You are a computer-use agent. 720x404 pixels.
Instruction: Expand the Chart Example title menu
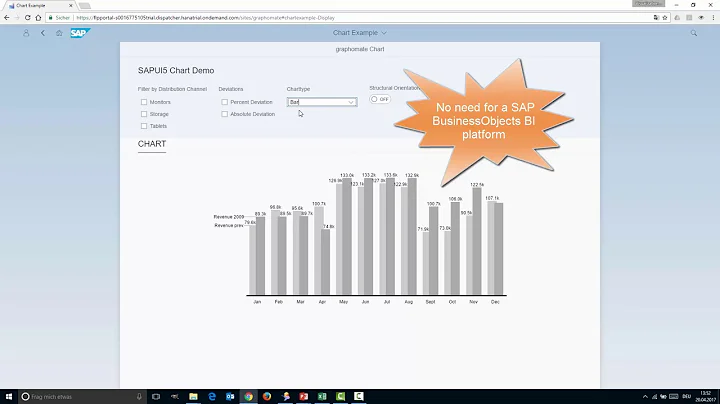(x=360, y=33)
